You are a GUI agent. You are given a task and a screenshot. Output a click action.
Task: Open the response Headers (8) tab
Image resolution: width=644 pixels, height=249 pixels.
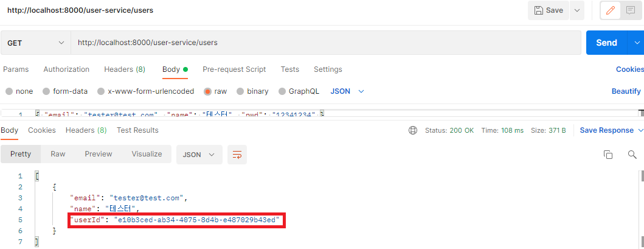coord(86,130)
